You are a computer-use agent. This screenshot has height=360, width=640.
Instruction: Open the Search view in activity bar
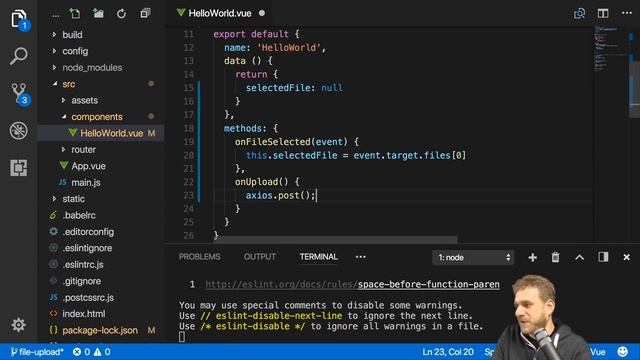(x=19, y=56)
